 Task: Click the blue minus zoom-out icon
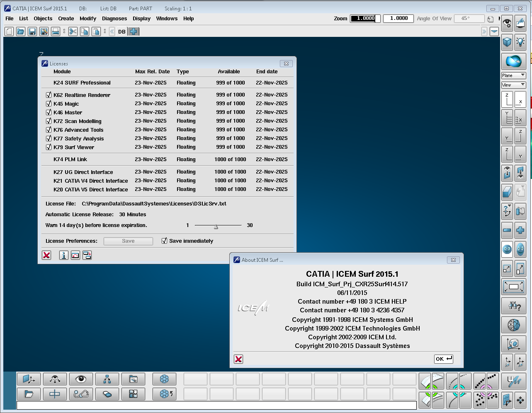[x=507, y=230]
